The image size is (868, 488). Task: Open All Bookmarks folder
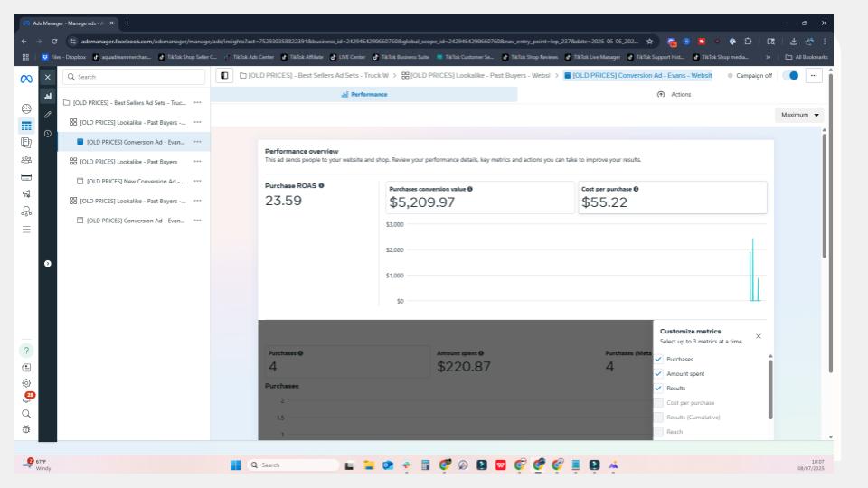[x=806, y=57]
